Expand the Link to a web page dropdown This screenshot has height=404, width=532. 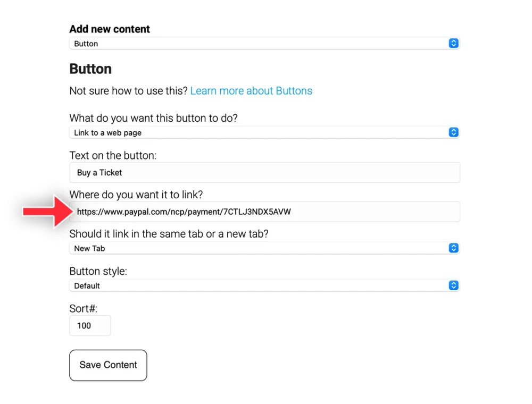[264, 132]
